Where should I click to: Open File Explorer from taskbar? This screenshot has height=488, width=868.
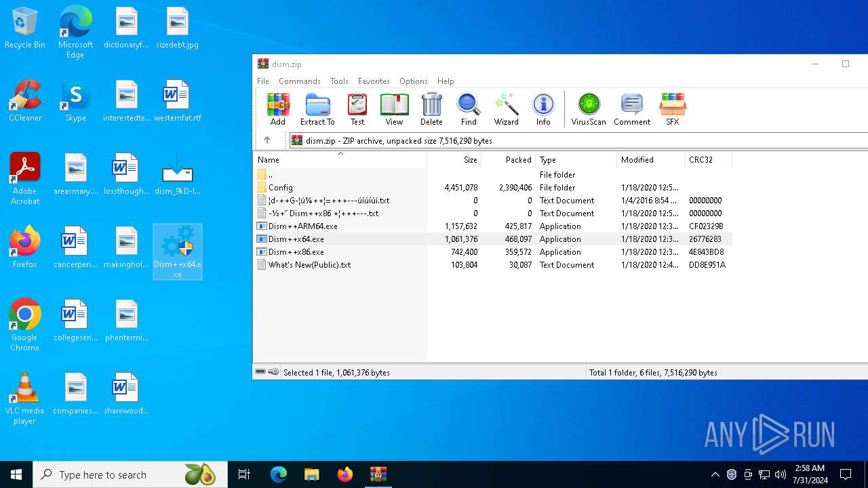point(311,474)
